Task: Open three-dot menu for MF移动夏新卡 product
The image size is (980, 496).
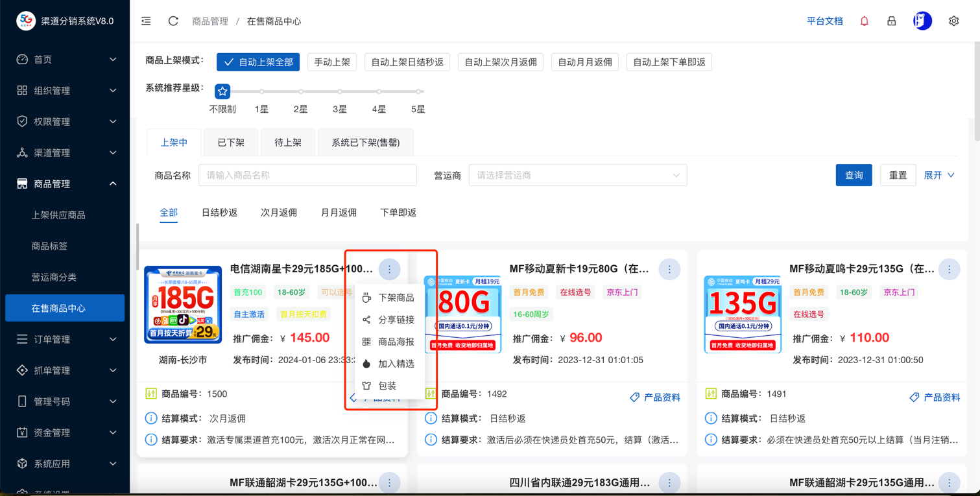Action: 669,269
